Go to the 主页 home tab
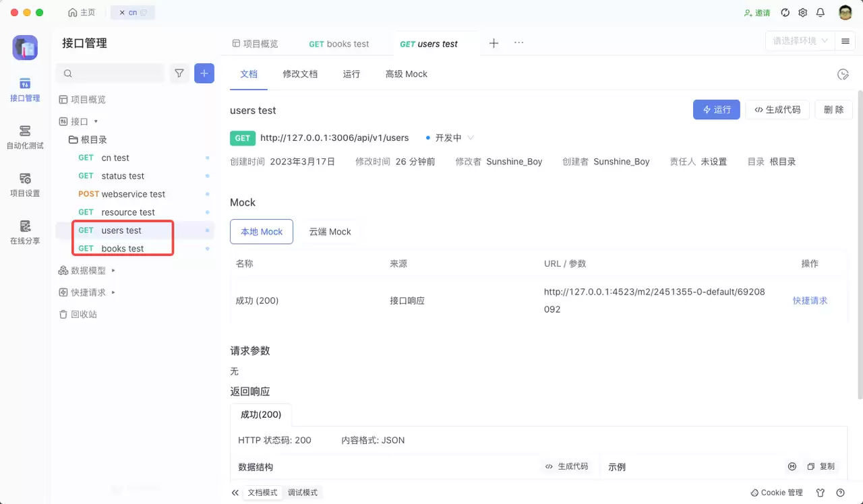 coord(82,13)
